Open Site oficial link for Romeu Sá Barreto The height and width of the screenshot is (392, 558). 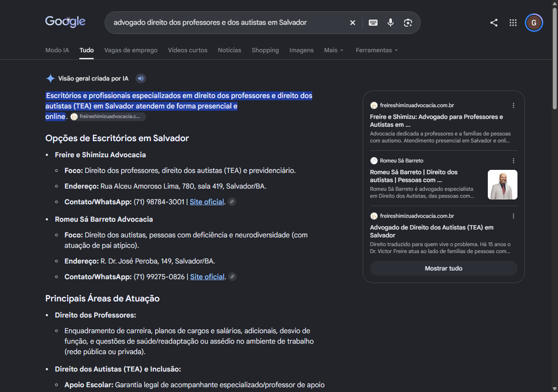(x=207, y=277)
